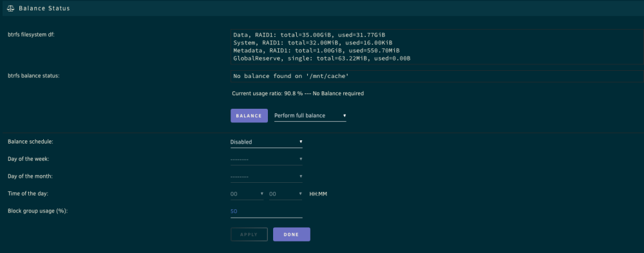
Task: Open the minute dropdown for time of day
Action: click(x=285, y=194)
